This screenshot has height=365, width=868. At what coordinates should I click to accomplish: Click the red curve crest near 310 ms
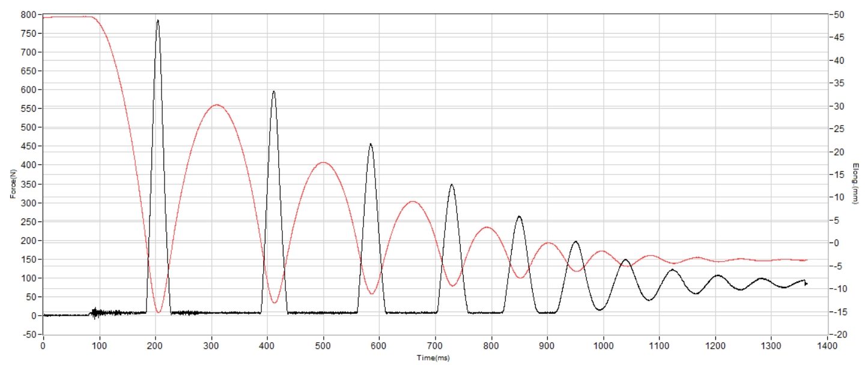pyautogui.click(x=216, y=105)
